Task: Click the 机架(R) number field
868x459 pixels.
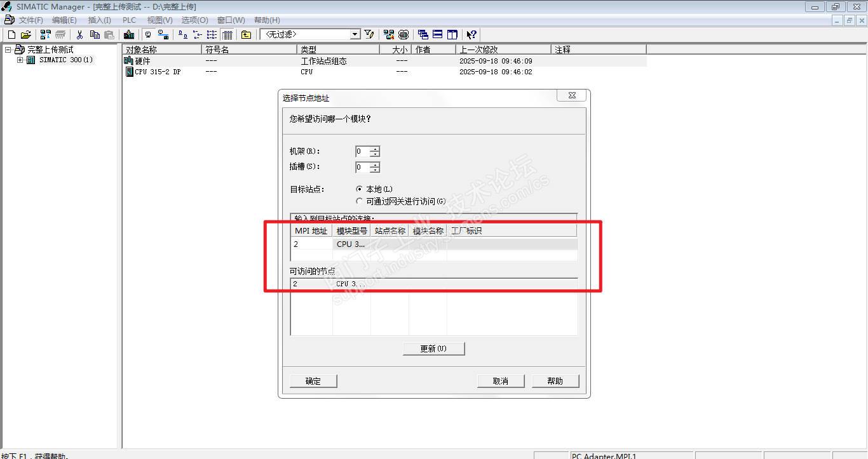Action: point(362,152)
